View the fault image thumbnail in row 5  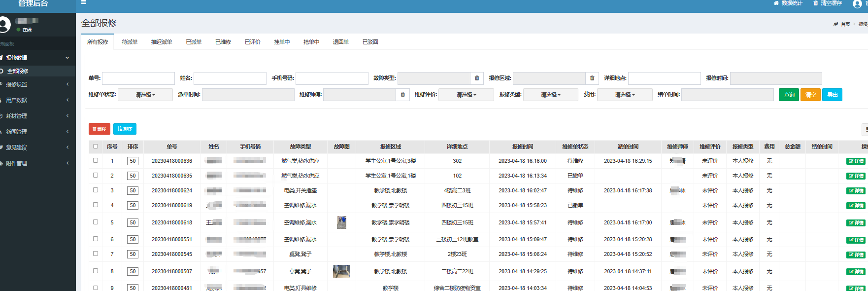pos(341,222)
